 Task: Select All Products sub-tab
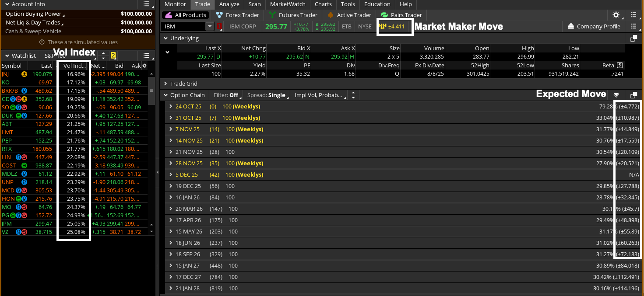tap(185, 15)
